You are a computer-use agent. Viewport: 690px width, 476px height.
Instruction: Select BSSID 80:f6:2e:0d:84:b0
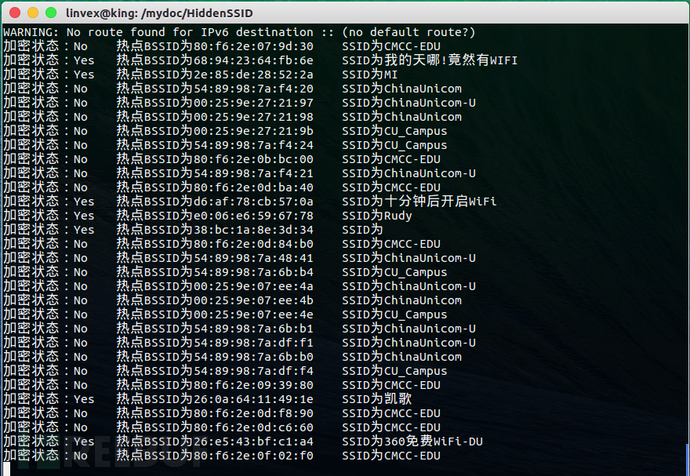[253, 244]
